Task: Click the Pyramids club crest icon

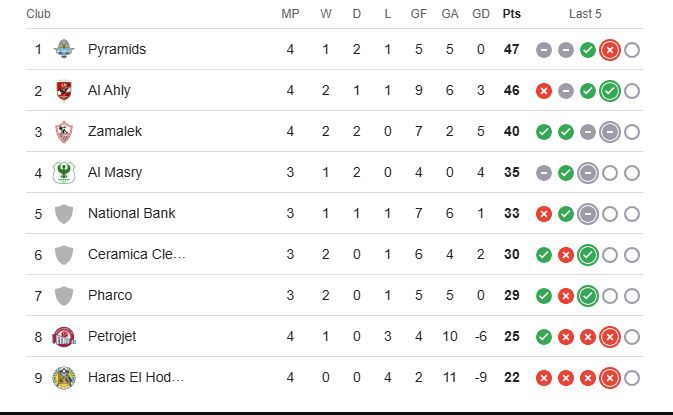Action: coord(64,49)
